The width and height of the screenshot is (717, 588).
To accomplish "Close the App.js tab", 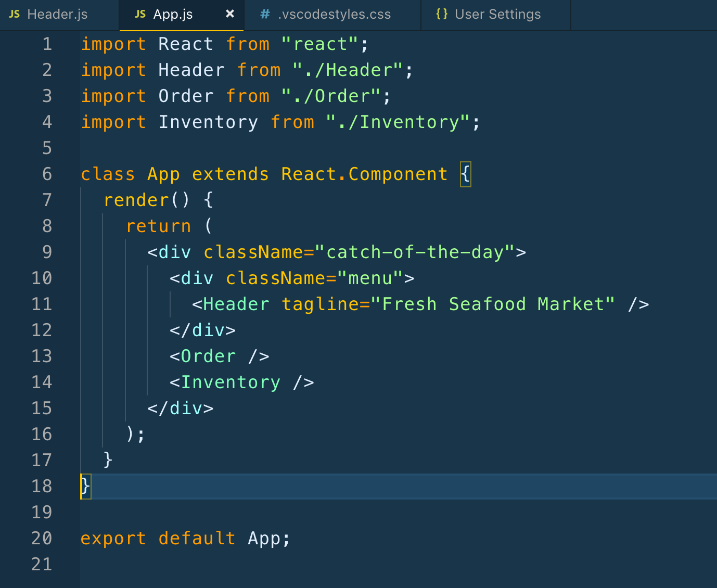I will 230,15.
